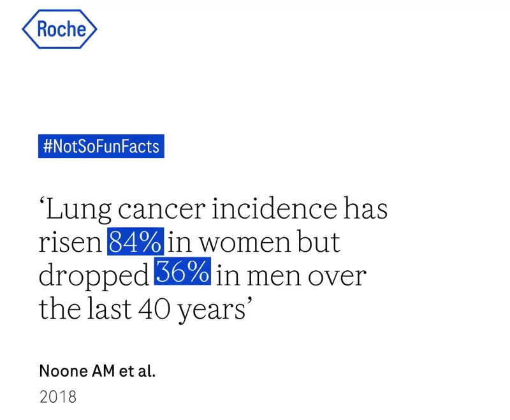Click the word "dropped" before 36%
This screenshot has height=420, width=510.
point(94,275)
